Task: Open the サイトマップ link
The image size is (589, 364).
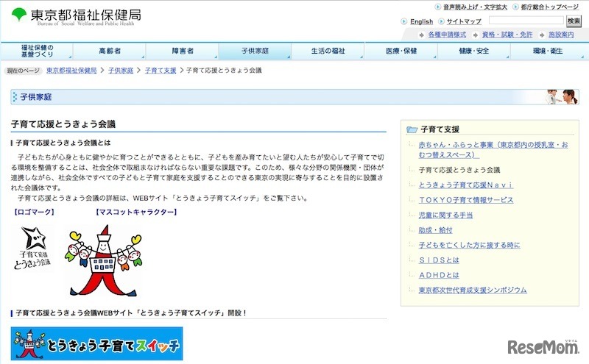Action: click(464, 21)
